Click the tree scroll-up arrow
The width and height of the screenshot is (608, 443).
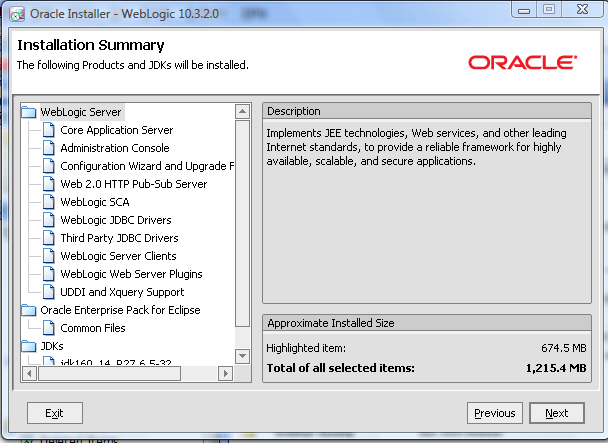[x=242, y=112]
